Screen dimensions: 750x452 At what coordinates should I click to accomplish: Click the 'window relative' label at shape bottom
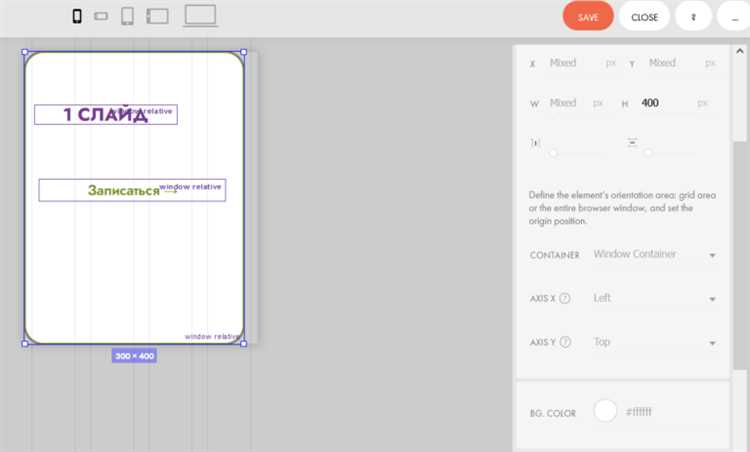pyautogui.click(x=212, y=337)
